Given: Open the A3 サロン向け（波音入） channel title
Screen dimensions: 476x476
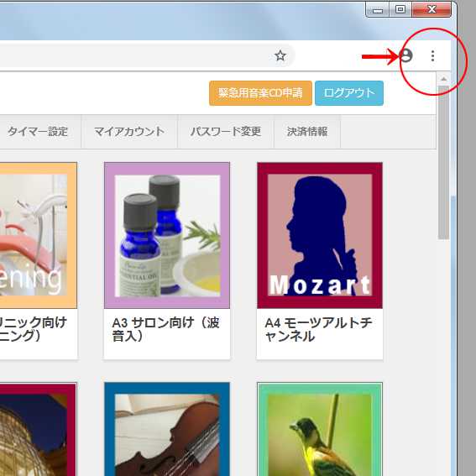Looking at the screenshot, I should click(x=165, y=329).
